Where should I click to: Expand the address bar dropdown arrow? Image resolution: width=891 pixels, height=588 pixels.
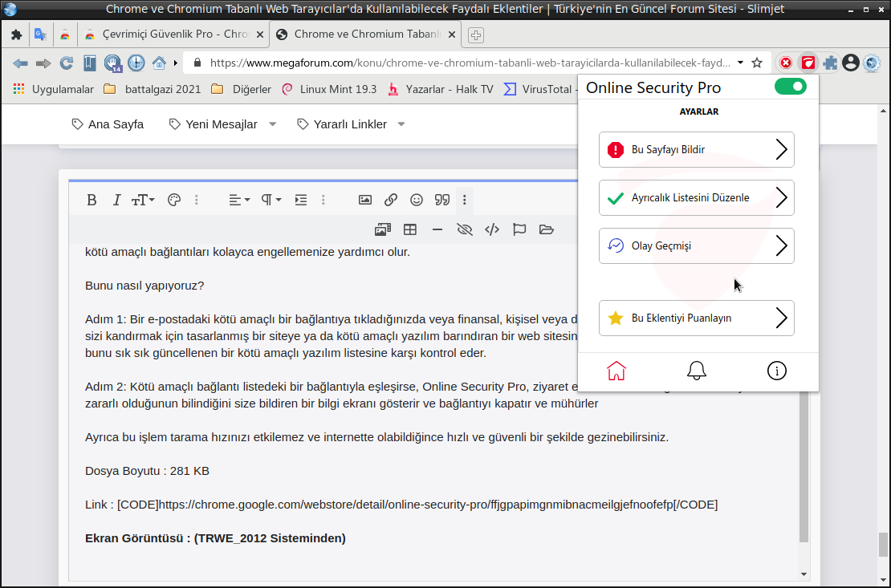tap(740, 63)
